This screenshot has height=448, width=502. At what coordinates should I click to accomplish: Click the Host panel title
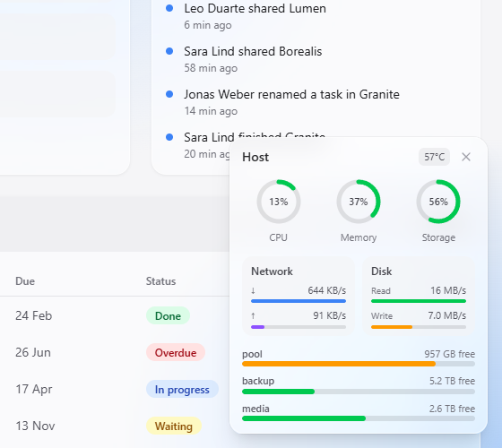(255, 157)
